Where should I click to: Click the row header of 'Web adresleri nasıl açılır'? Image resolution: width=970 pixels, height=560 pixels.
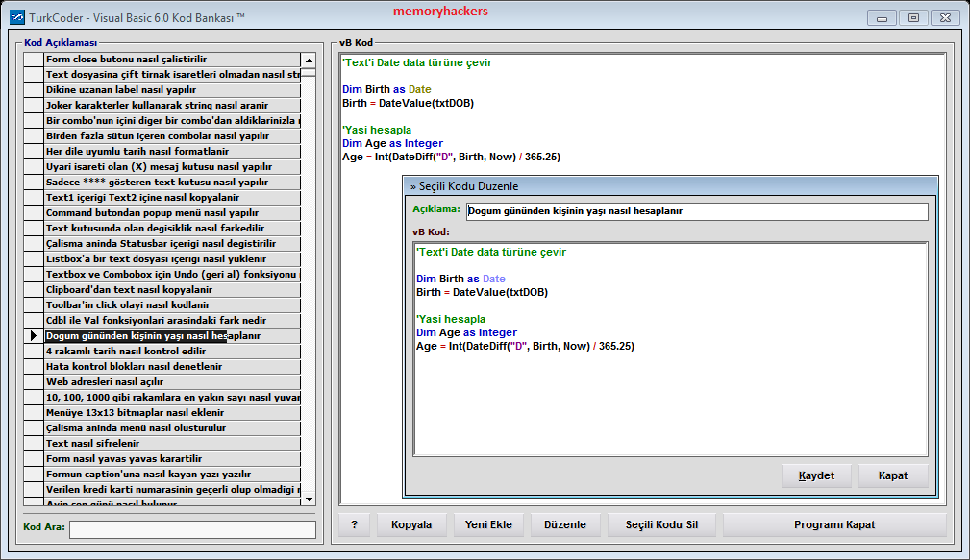34,382
